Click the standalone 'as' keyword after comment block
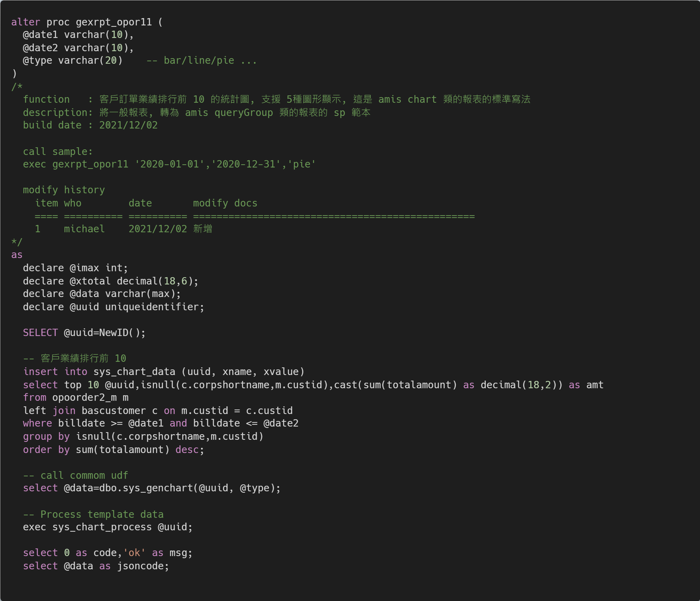Image resolution: width=700 pixels, height=601 pixels. pos(17,255)
